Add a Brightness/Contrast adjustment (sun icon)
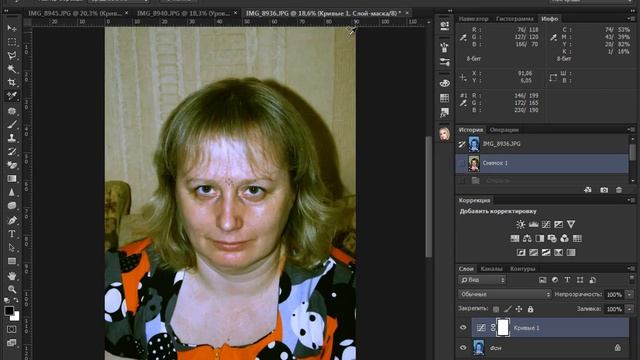This screenshot has height=360, width=640. (x=520, y=224)
